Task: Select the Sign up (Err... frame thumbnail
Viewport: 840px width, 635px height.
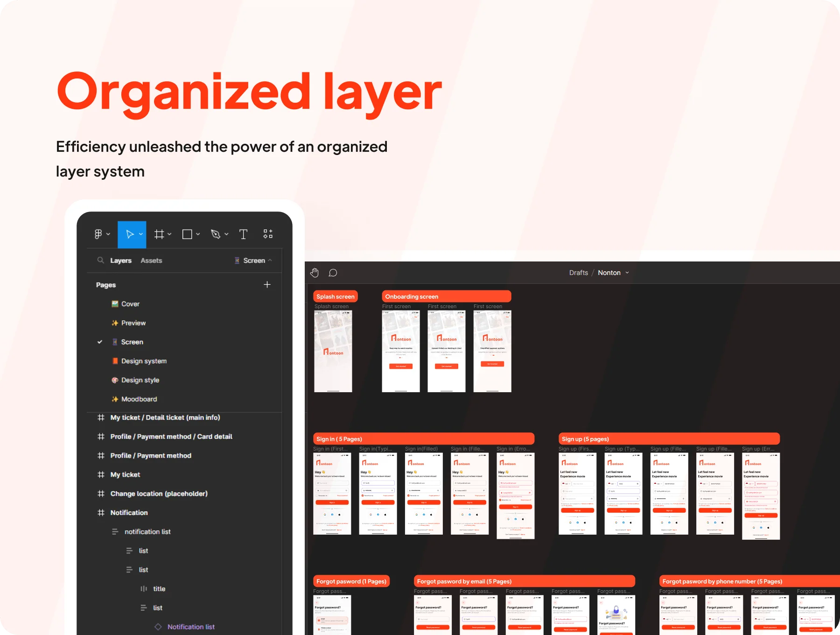Action: pos(761,496)
